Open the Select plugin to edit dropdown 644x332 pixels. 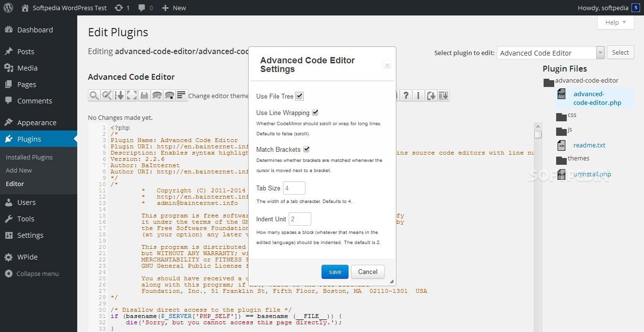tap(550, 53)
